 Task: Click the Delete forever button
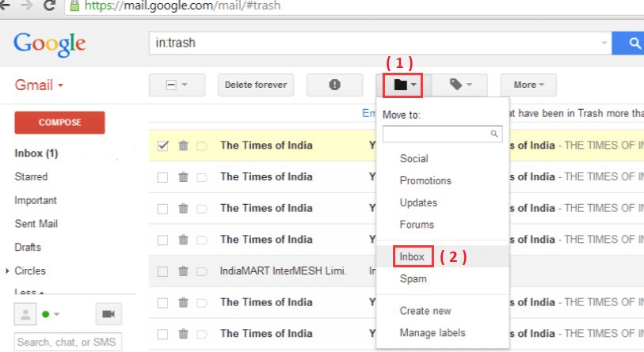[x=256, y=85]
